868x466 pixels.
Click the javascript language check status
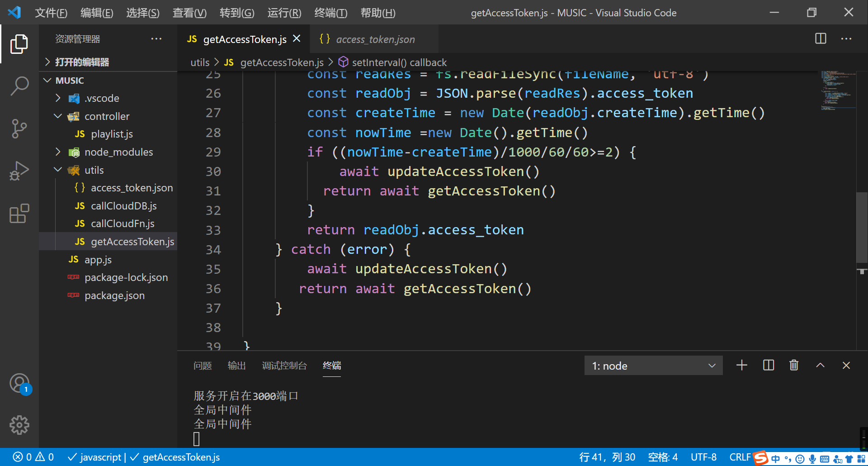point(94,457)
